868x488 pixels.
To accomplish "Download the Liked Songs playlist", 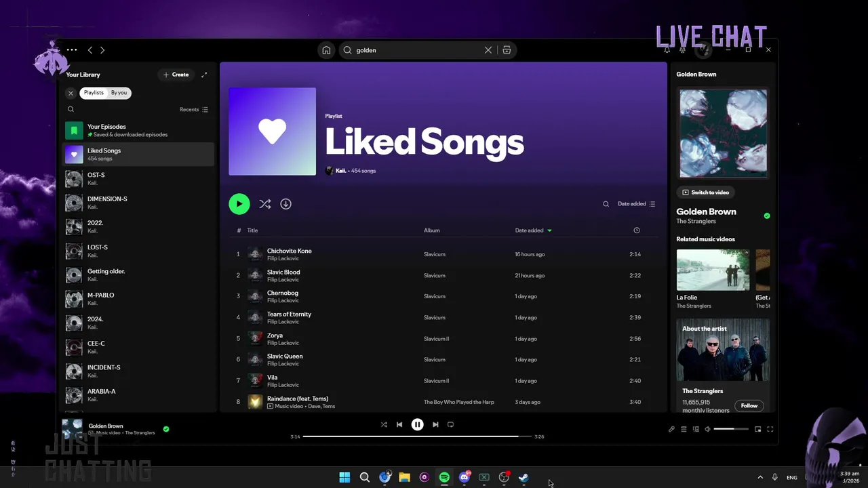I will 286,204.
